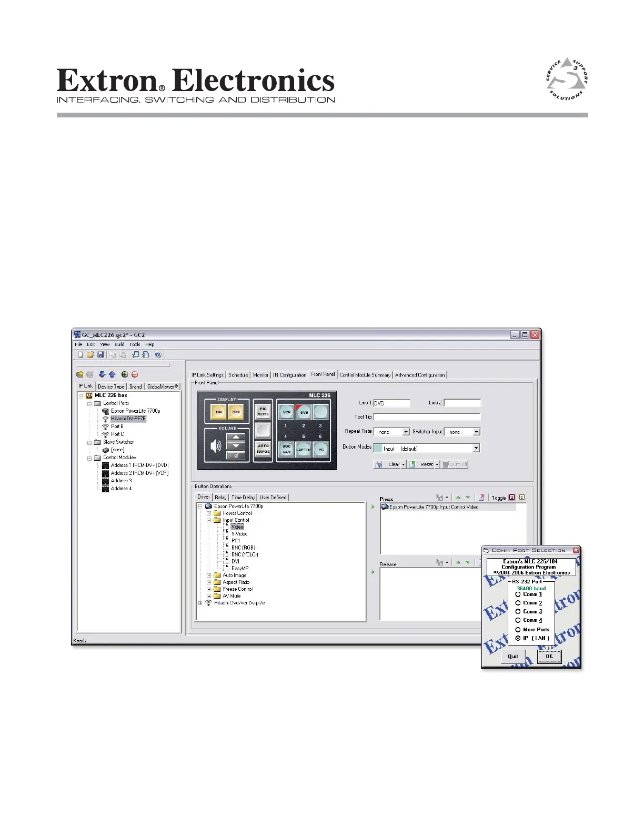The image size is (644, 834).
Task: Click the volume up arrow on front panel
Action: point(236,437)
